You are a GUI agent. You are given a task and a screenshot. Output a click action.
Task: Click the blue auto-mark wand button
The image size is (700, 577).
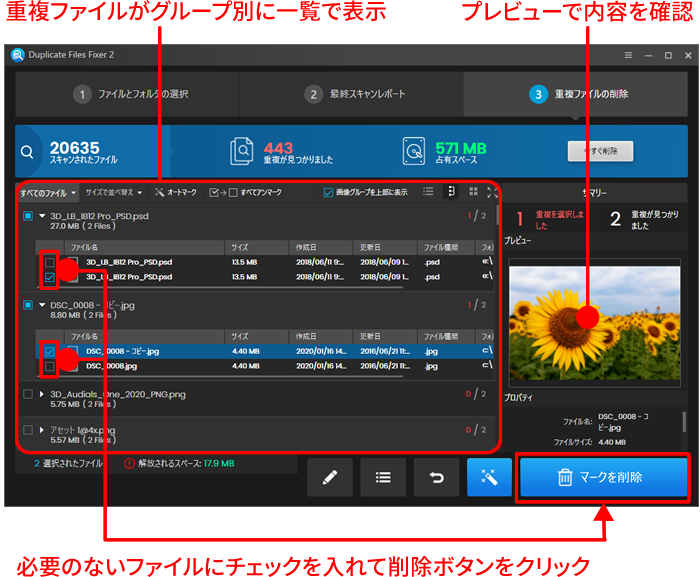point(489,477)
